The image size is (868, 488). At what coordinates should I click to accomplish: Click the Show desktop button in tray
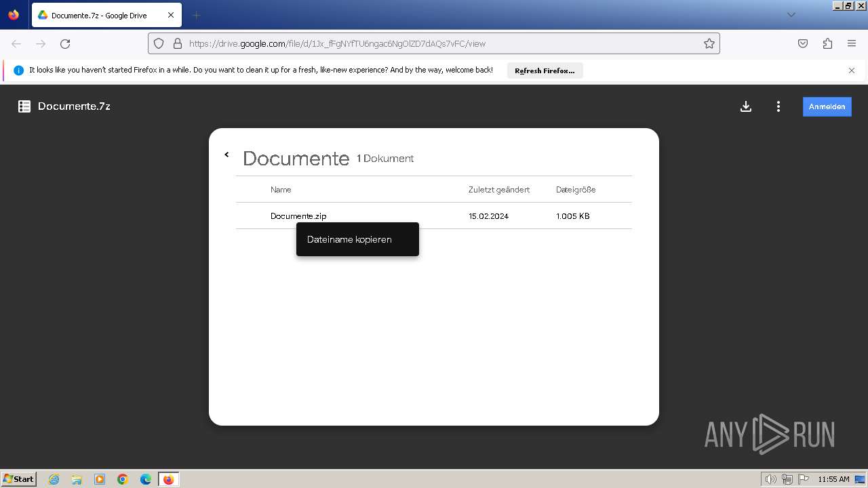pyautogui.click(x=860, y=479)
